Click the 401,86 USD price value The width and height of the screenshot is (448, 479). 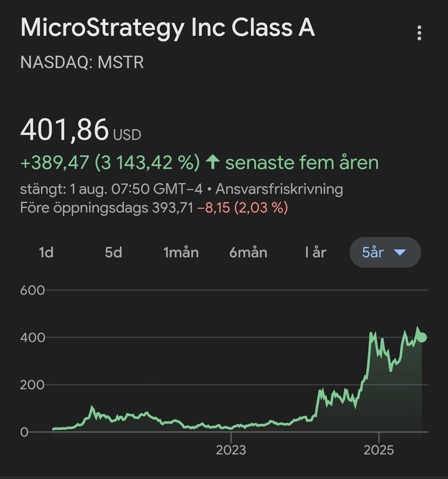pos(80,130)
